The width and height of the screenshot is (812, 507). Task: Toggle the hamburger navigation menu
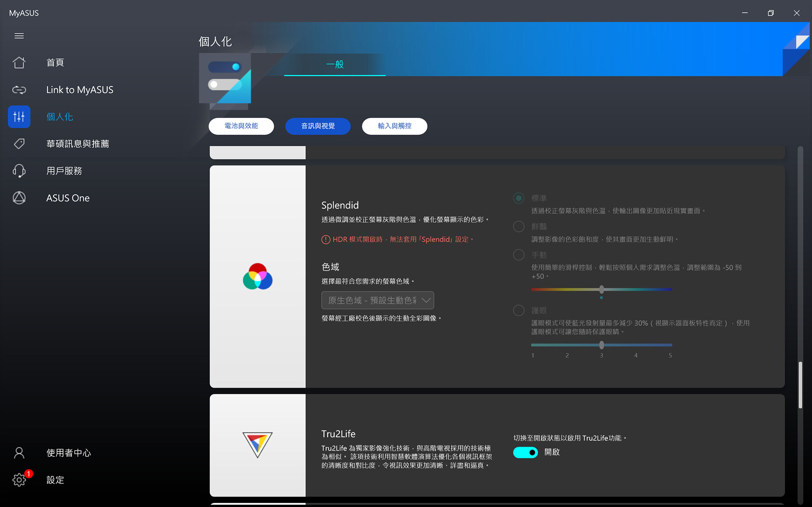[x=19, y=36]
